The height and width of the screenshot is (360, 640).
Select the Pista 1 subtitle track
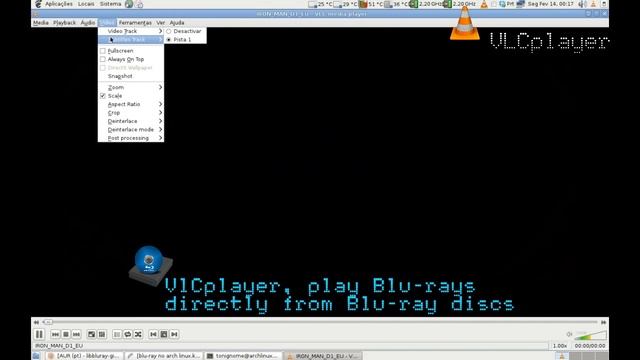coord(186,40)
